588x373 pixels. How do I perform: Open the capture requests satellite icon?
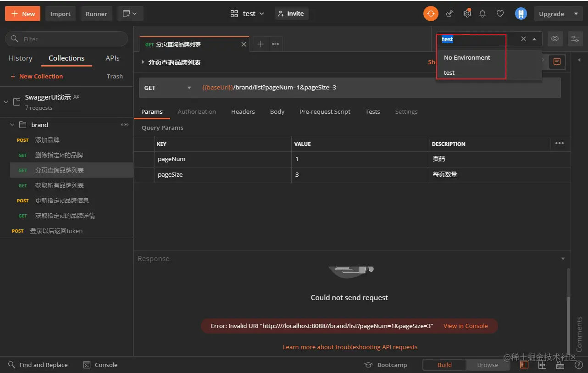[449, 14]
